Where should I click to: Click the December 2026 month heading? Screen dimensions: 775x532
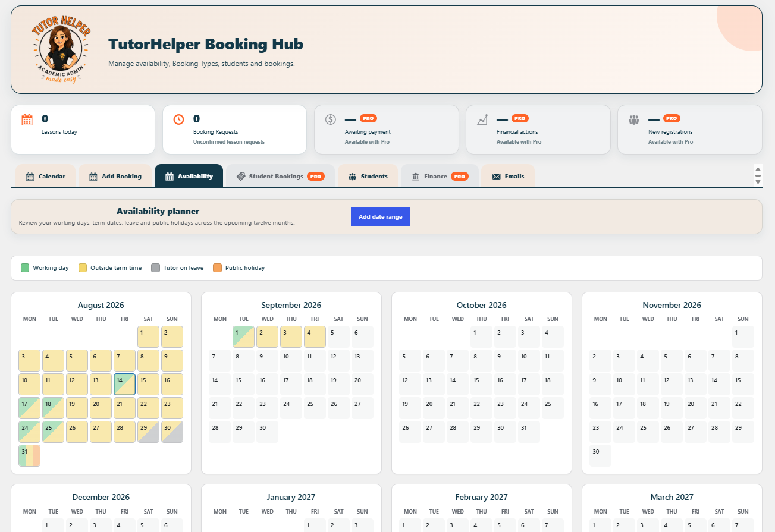tap(101, 498)
